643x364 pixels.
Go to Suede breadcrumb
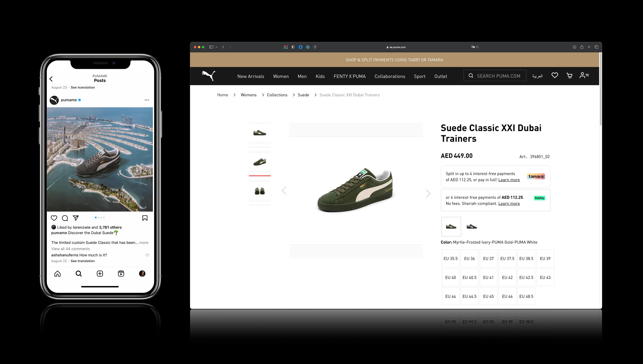pyautogui.click(x=303, y=95)
